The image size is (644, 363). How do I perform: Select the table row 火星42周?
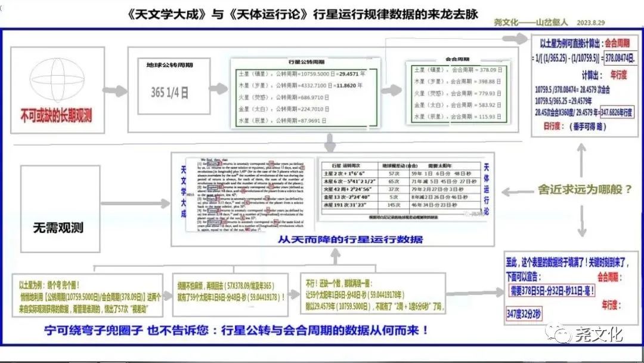[401, 189]
